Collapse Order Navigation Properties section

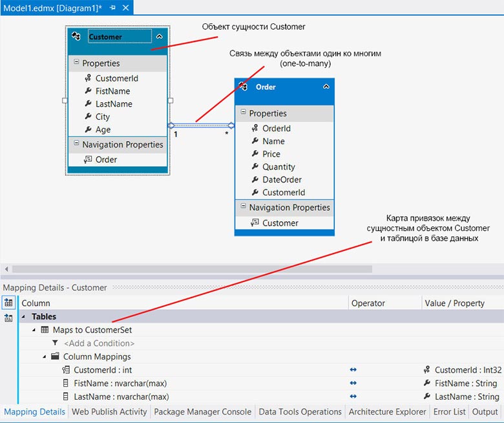[243, 206]
